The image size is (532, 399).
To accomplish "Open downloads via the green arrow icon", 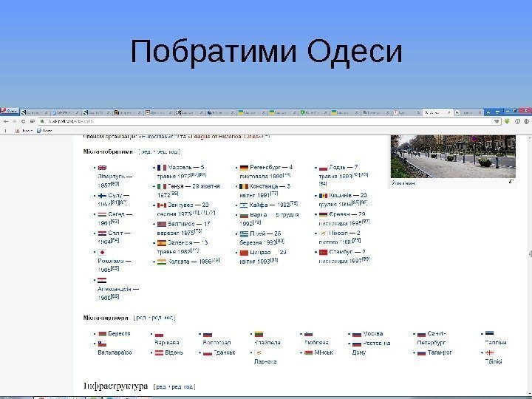I will tap(507, 121).
